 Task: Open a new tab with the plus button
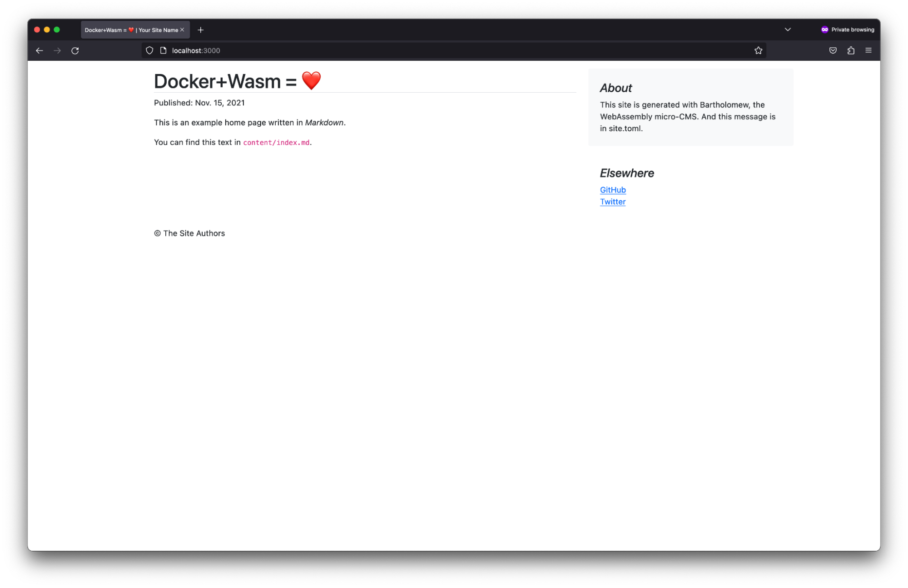click(x=201, y=30)
